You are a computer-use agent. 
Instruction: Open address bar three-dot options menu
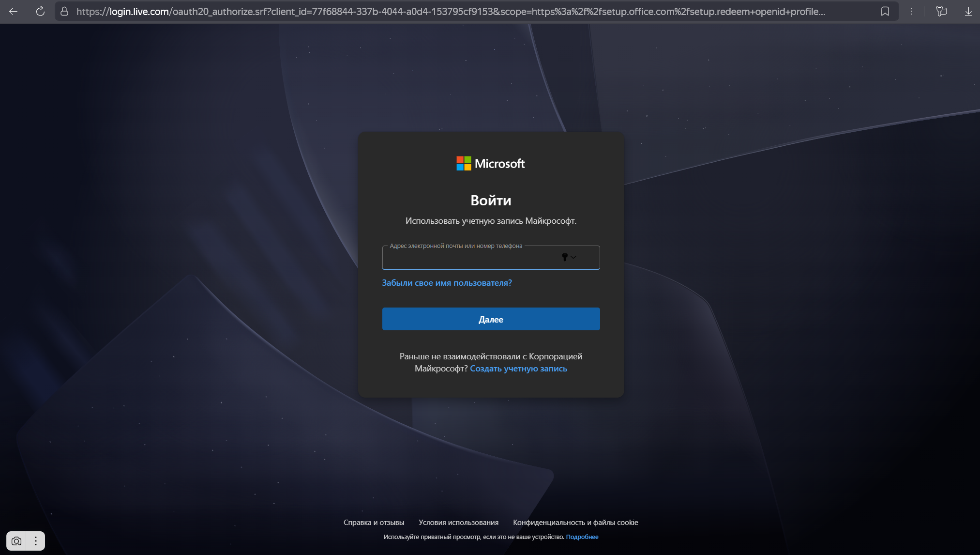click(911, 12)
